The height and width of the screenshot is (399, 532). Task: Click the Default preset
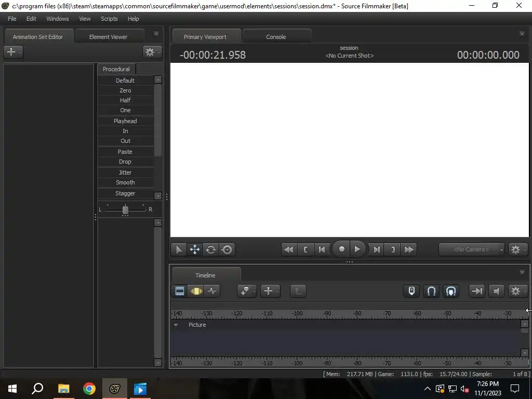(x=125, y=81)
